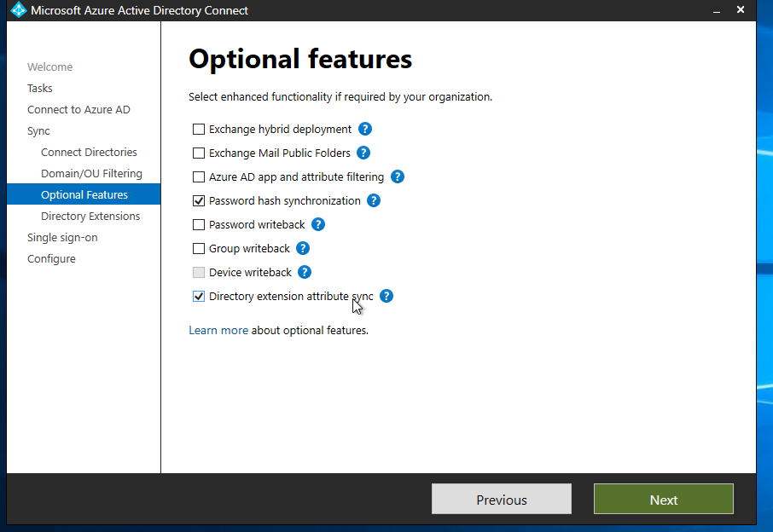The height and width of the screenshot is (532, 773).
Task: Click the 'Select enhanced functionality' description text
Action: [x=340, y=97]
